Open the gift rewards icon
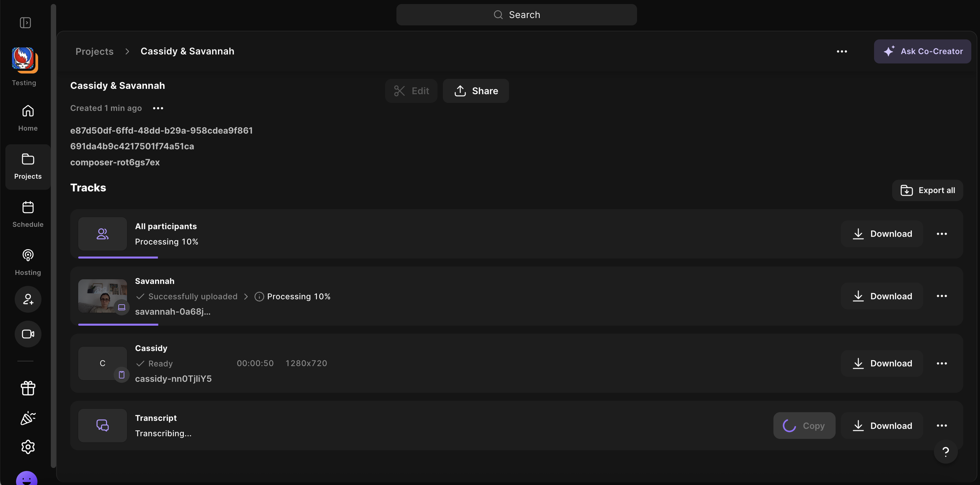The height and width of the screenshot is (485, 980). pos(28,388)
